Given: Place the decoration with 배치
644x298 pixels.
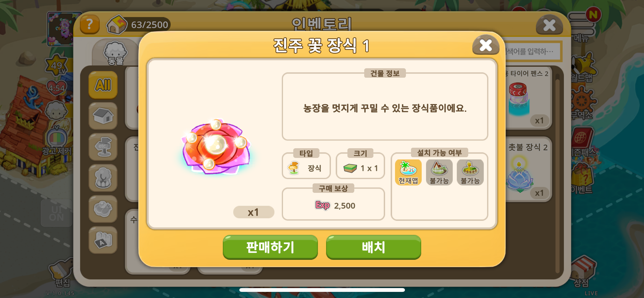Looking at the screenshot, I should 373,247.
